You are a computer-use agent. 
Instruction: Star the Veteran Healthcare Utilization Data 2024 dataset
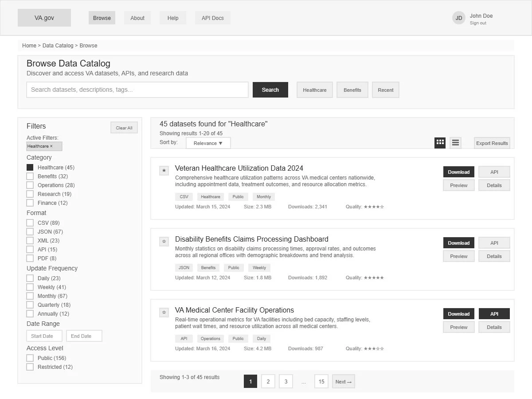[164, 171]
